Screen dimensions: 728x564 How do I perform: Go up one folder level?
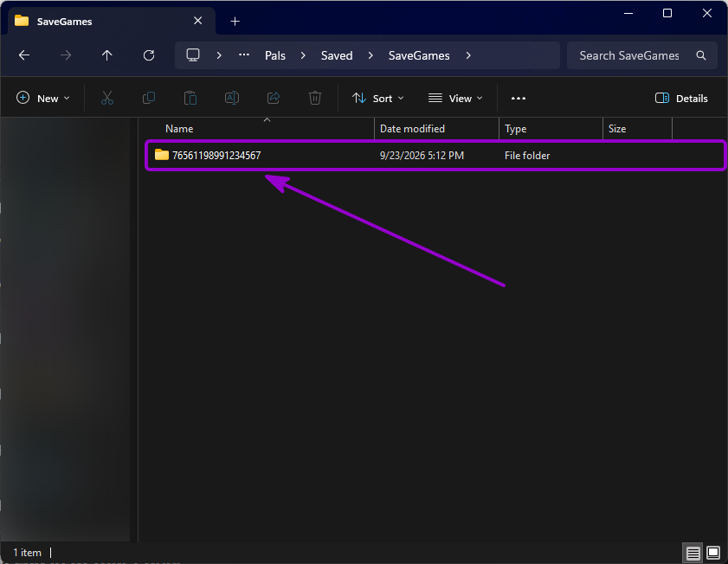pos(106,55)
